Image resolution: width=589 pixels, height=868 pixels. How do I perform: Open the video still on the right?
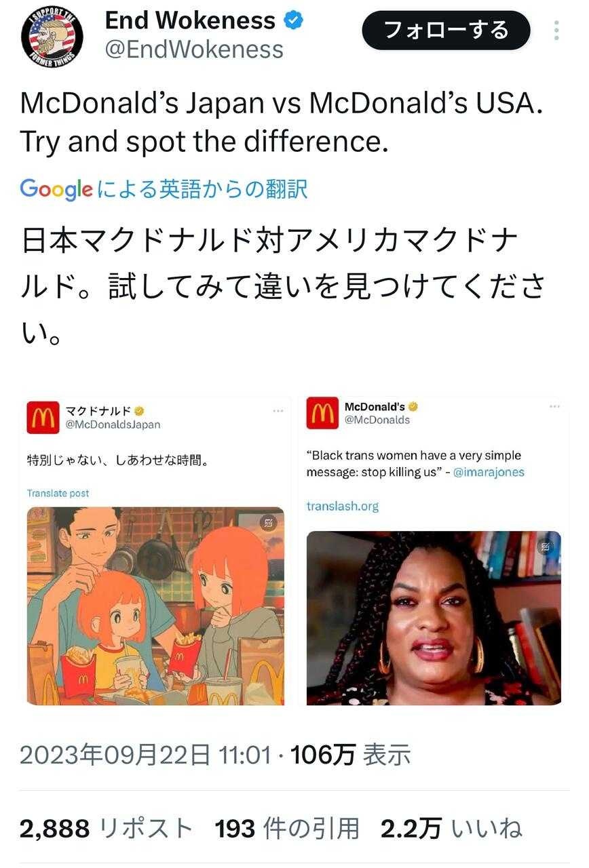click(434, 618)
